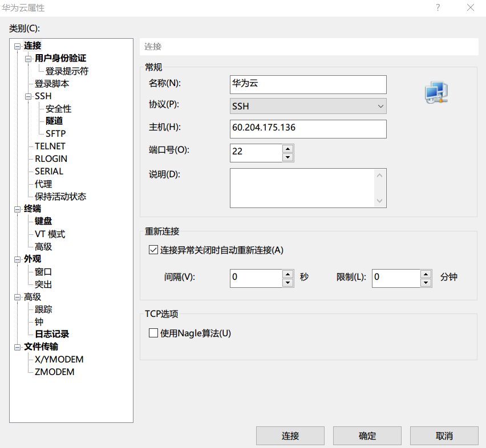Image resolution: width=486 pixels, height=448 pixels.
Task: Select 窗口 in category tree
Action: [43, 271]
